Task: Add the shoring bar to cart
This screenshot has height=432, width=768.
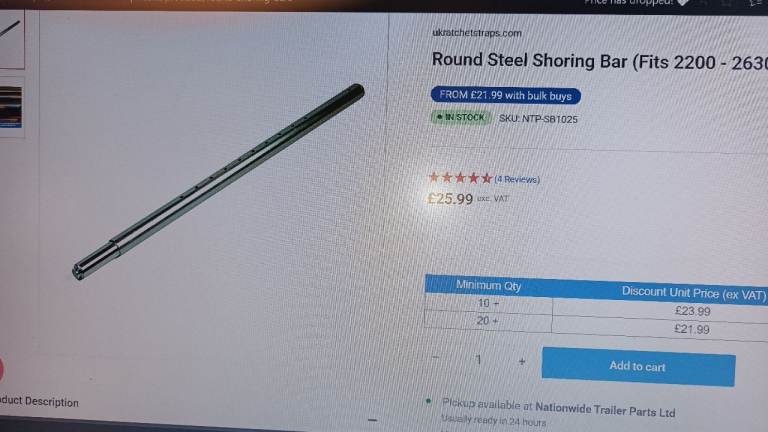Action: (638, 367)
